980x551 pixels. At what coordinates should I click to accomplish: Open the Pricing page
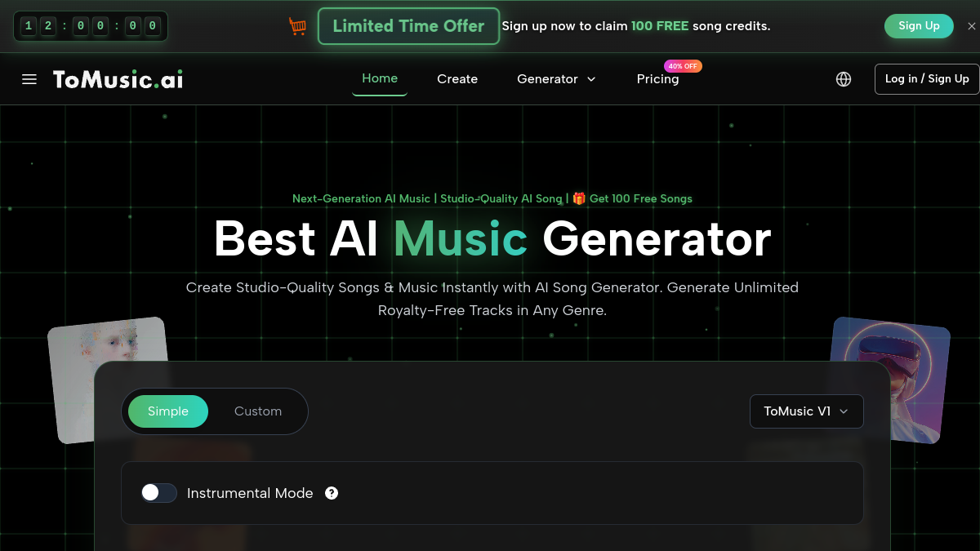click(657, 79)
